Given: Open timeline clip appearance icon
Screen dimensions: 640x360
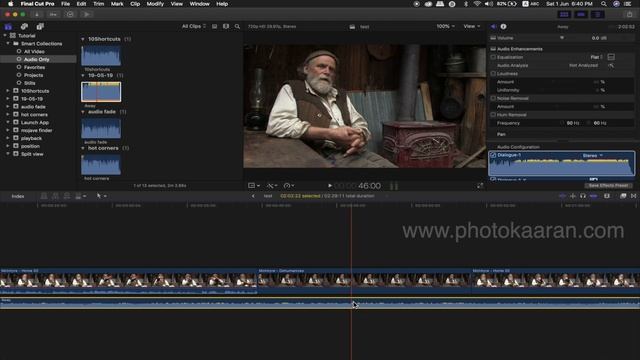Looking at the screenshot, I should pos(607,196).
